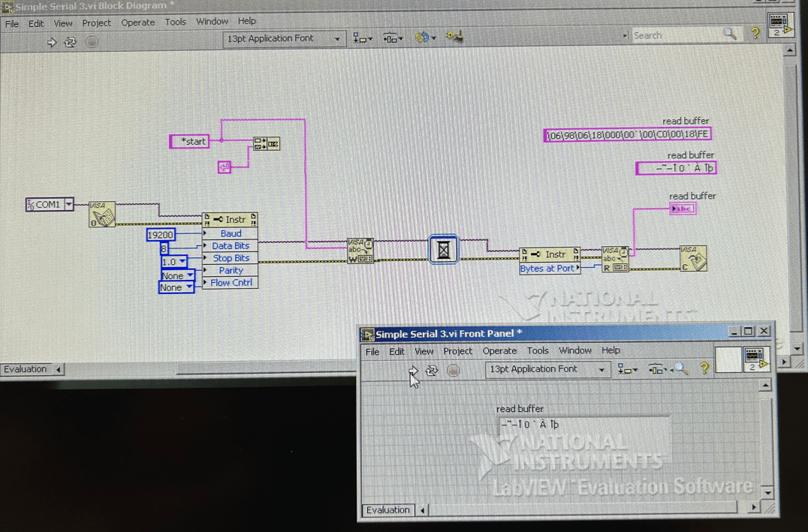Viewport: 808px width, 532px height.
Task: Open Window menu in Block Diagram
Action: coord(212,21)
